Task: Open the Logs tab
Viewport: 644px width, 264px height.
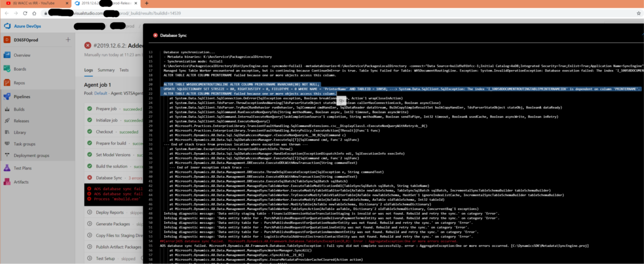Action: (88, 70)
